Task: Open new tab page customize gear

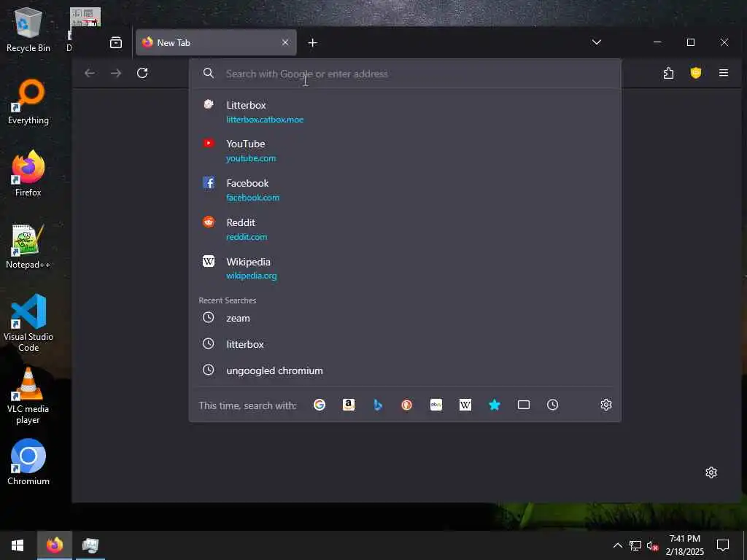Action: (x=711, y=472)
